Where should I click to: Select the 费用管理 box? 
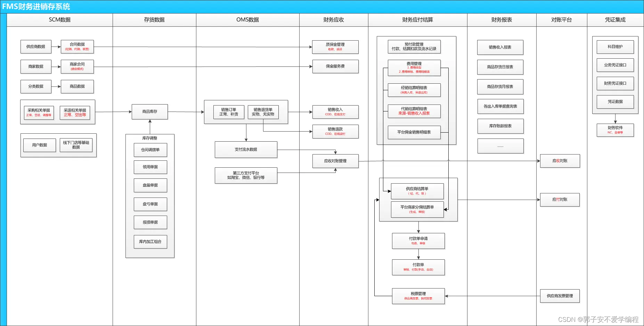(x=414, y=68)
